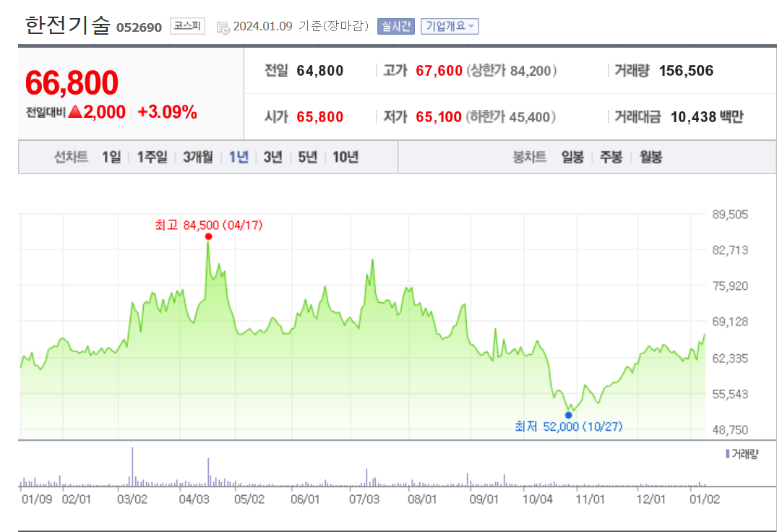
Task: Click the tallest volume bar near 03/02
Action: [x=132, y=467]
